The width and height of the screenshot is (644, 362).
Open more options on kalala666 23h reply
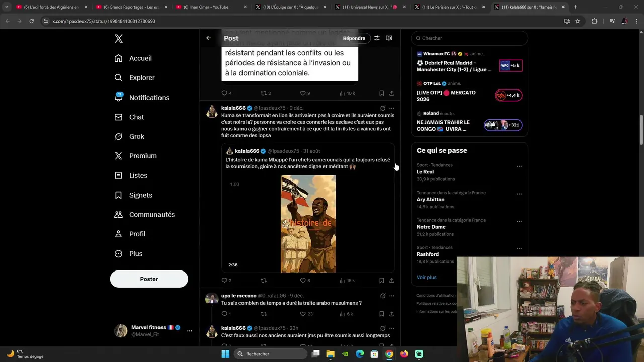pos(392,328)
